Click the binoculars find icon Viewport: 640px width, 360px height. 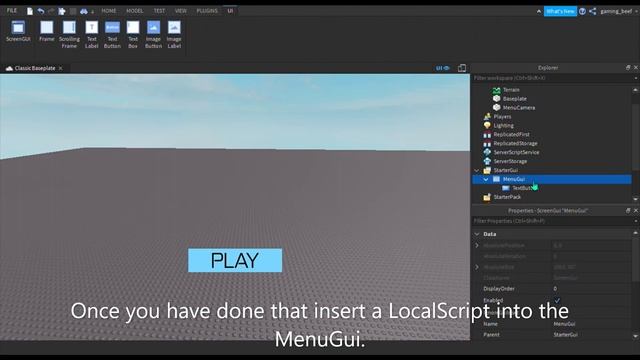click(84, 11)
